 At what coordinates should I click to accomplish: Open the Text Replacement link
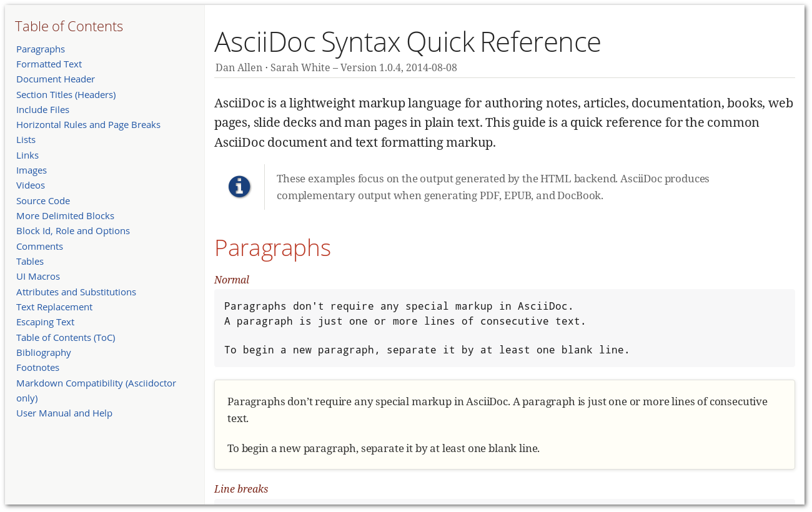click(54, 307)
